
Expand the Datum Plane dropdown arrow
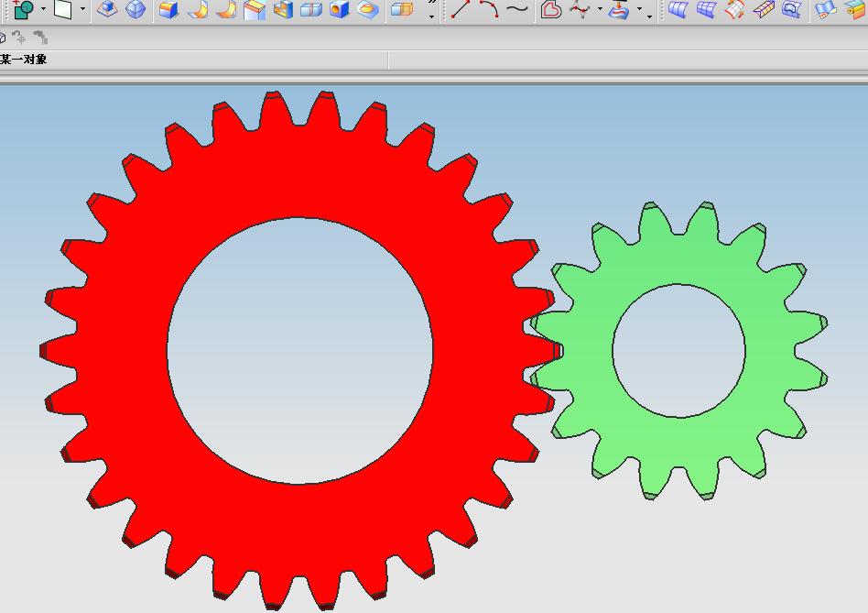pyautogui.click(x=82, y=9)
